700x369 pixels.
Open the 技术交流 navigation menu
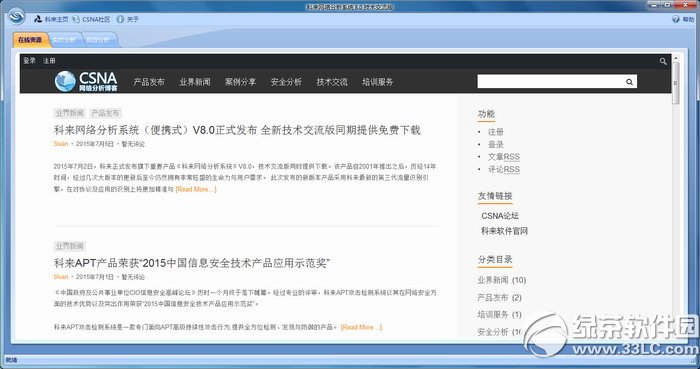point(332,82)
